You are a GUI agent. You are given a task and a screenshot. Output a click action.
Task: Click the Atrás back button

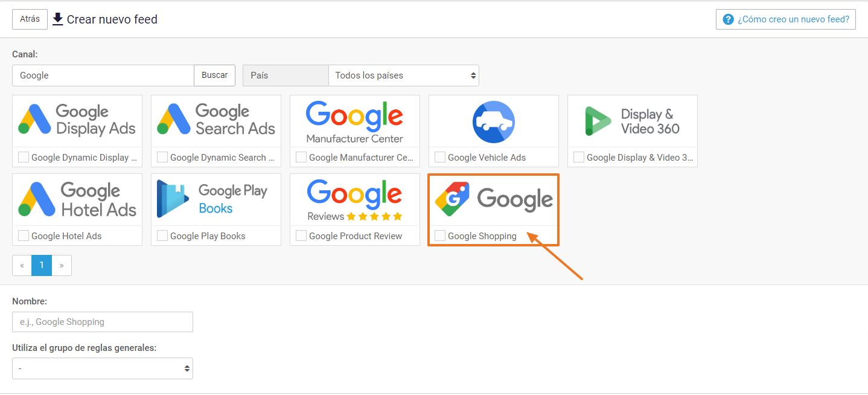[30, 19]
